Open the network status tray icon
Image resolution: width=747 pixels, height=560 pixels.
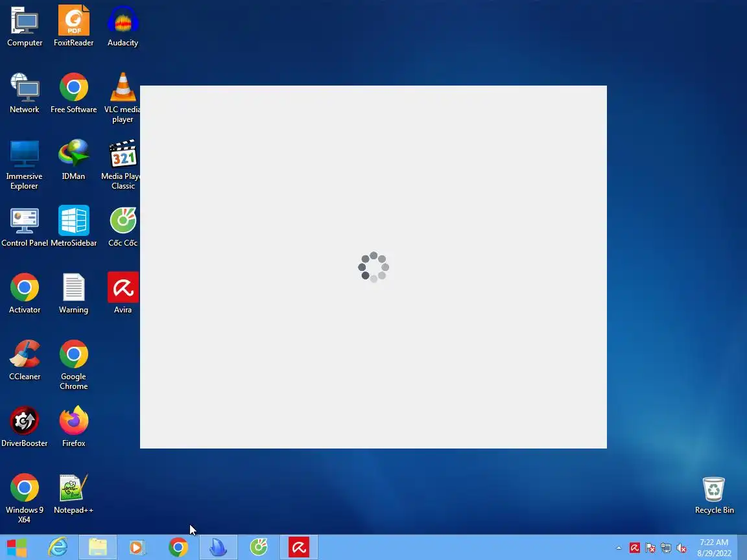[x=666, y=548]
